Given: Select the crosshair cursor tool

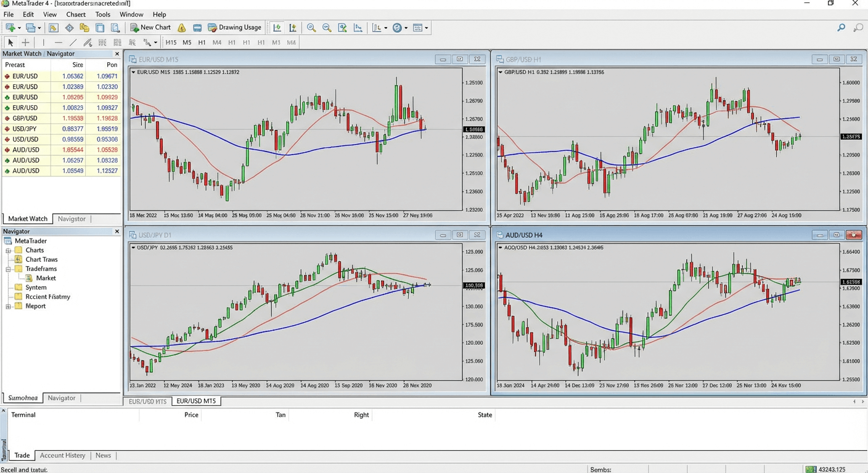Looking at the screenshot, I should (x=25, y=42).
